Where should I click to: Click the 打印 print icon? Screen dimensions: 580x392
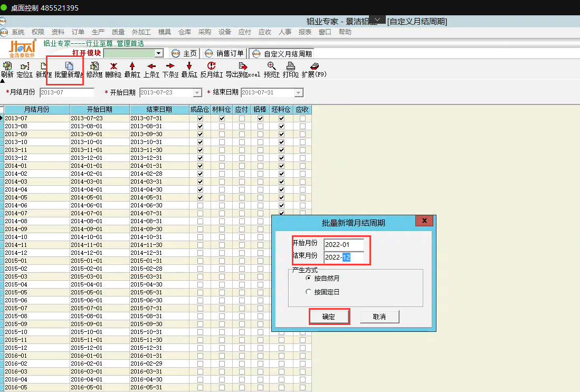(290, 70)
